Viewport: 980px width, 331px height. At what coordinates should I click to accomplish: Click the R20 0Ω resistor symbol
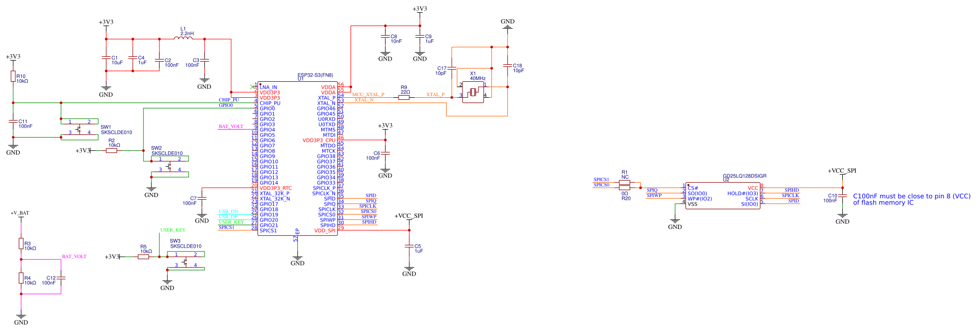coord(625,188)
